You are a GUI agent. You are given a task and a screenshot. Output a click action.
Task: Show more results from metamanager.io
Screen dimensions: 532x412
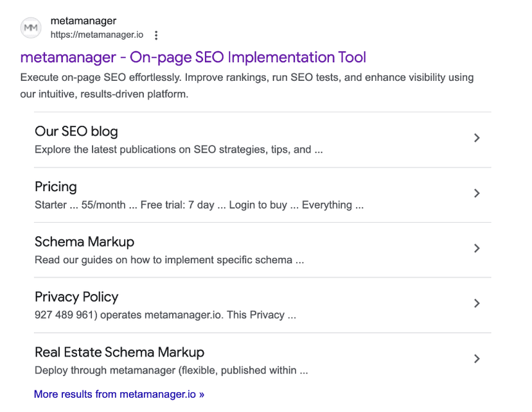click(119, 394)
